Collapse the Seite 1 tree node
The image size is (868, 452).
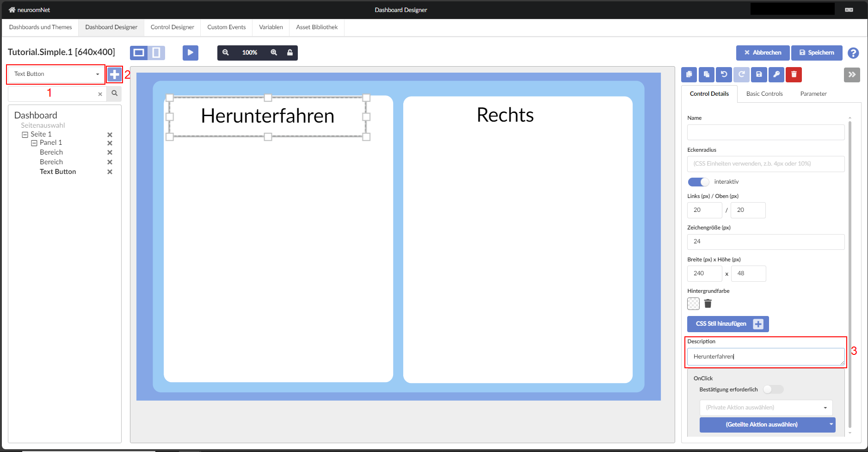click(x=25, y=135)
